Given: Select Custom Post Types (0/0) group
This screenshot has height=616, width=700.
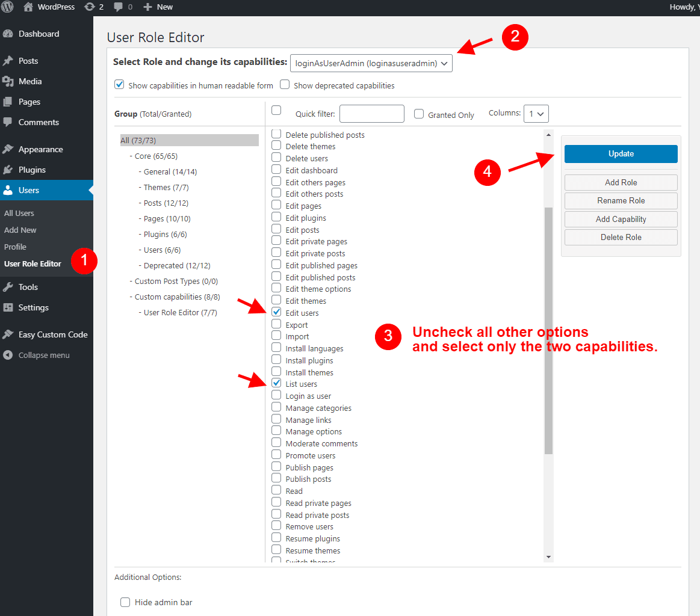Looking at the screenshot, I should pos(176,281).
